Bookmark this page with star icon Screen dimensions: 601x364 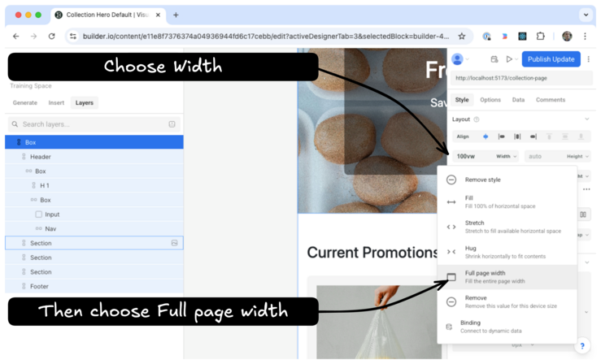(x=461, y=37)
